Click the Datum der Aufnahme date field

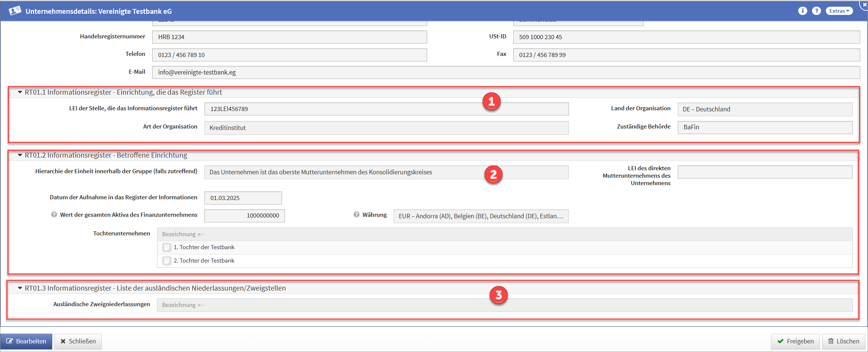(243, 198)
